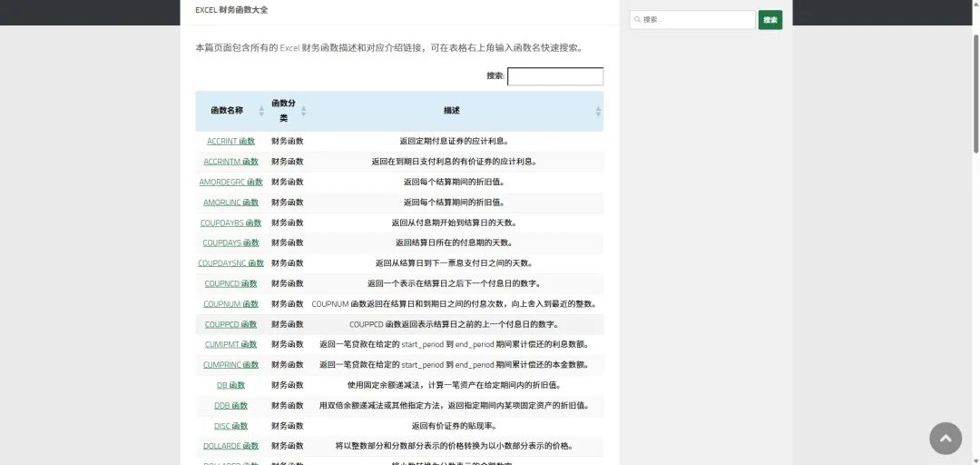Sort by 函数分类 column arrows
Image resolution: width=980 pixels, height=465 pixels.
(303, 111)
